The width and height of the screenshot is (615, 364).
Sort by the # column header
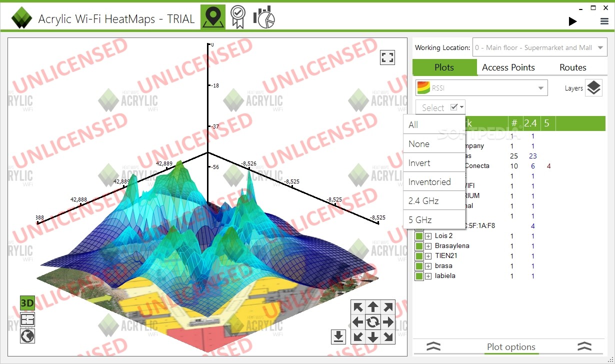[514, 123]
